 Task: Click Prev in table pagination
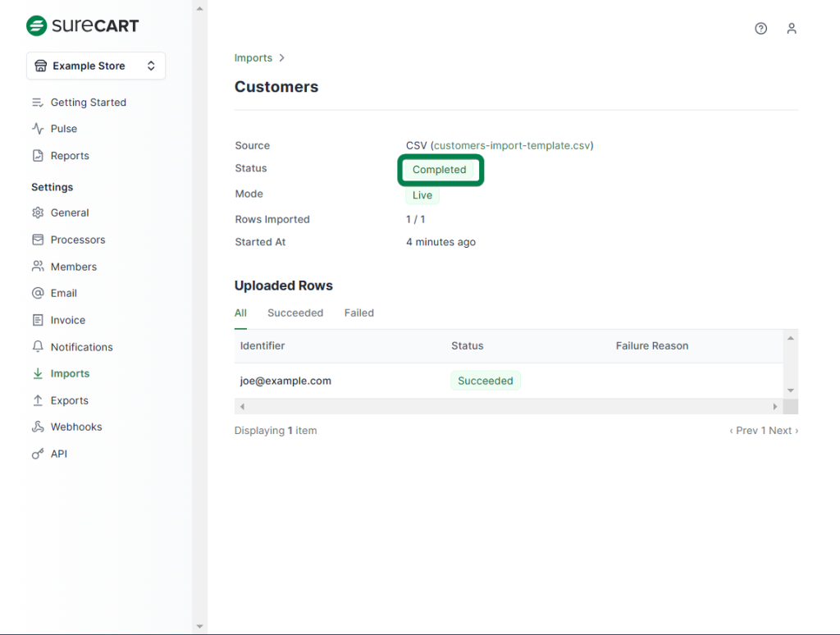744,431
